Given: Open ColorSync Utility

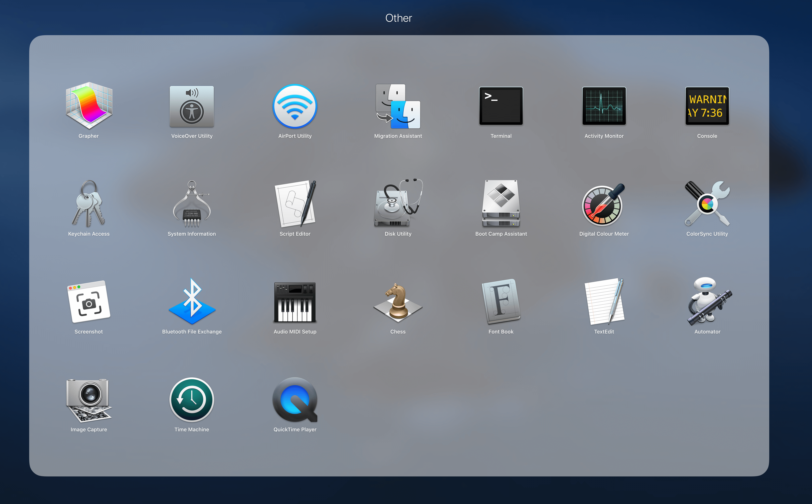Looking at the screenshot, I should tap(707, 204).
